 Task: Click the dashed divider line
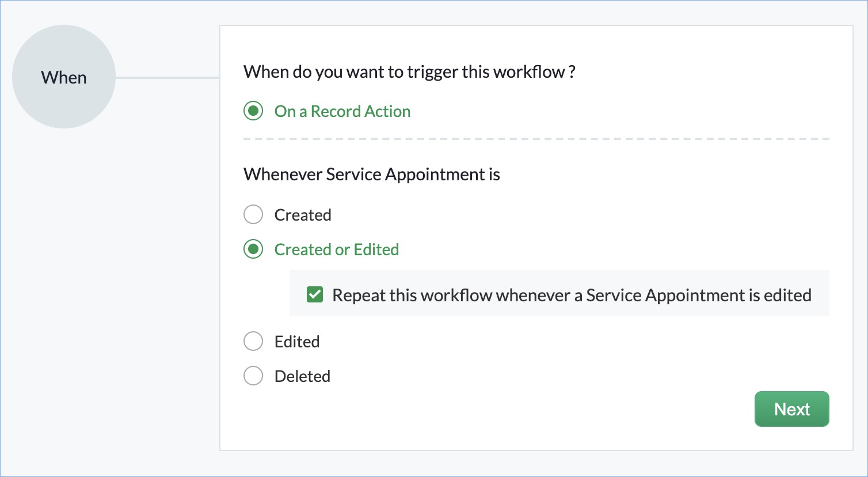tap(536, 139)
